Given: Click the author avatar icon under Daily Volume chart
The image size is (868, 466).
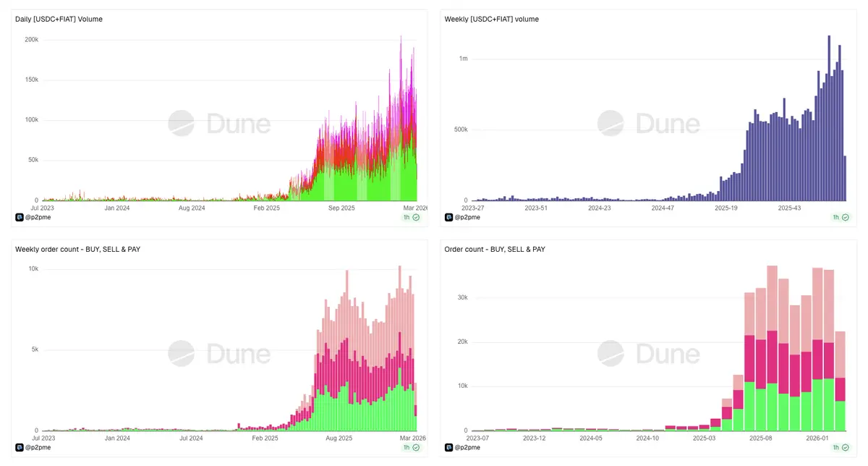Looking at the screenshot, I should pos(19,216).
